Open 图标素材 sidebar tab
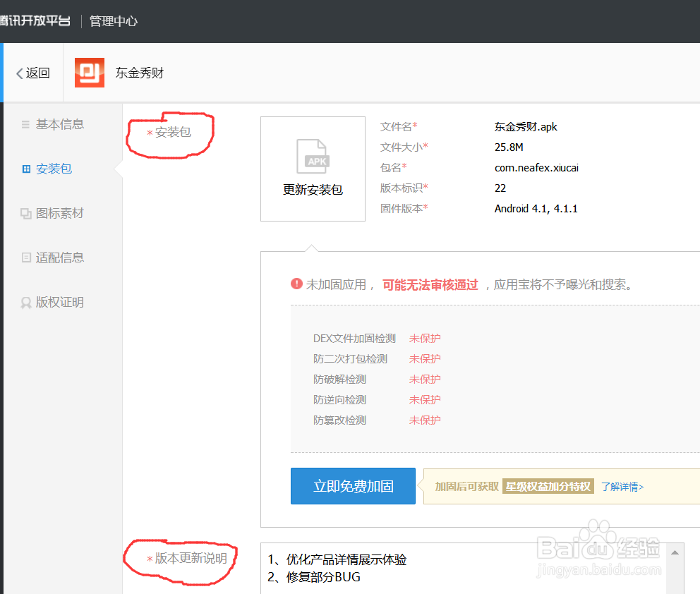 [60, 214]
